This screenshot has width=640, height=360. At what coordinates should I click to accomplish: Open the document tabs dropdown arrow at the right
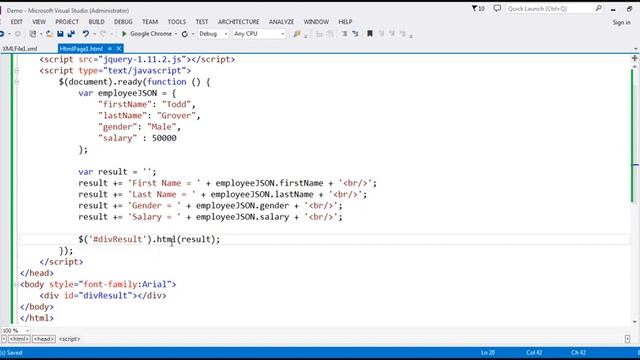pos(636,49)
